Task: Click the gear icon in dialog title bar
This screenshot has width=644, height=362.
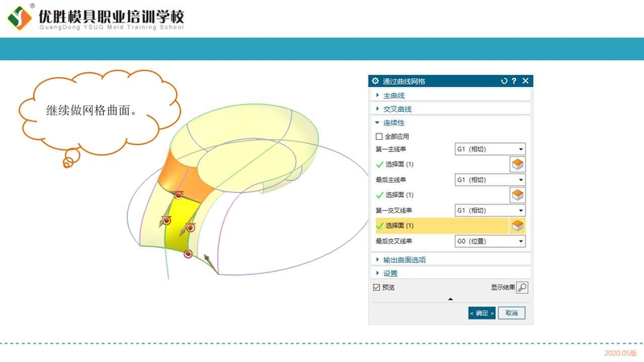Action: (375, 81)
